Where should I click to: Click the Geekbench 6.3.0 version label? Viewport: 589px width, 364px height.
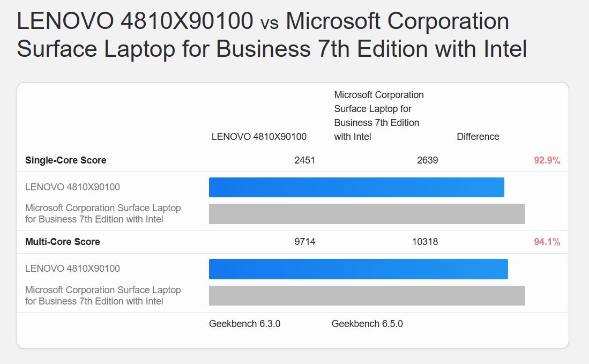click(x=244, y=324)
